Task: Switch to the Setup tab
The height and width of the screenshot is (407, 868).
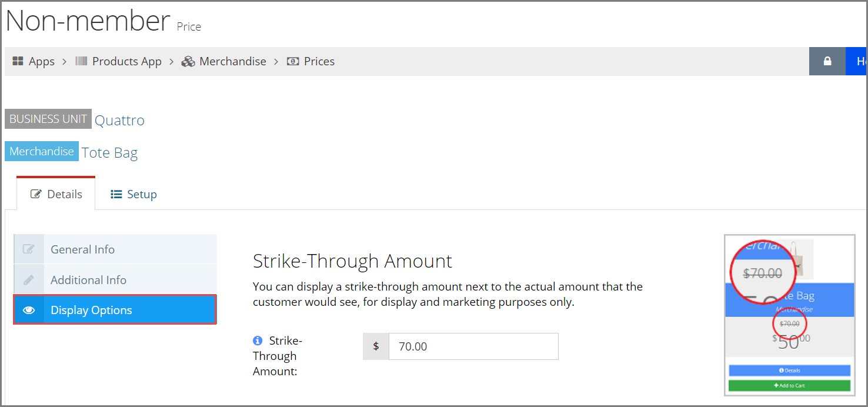Action: point(133,194)
